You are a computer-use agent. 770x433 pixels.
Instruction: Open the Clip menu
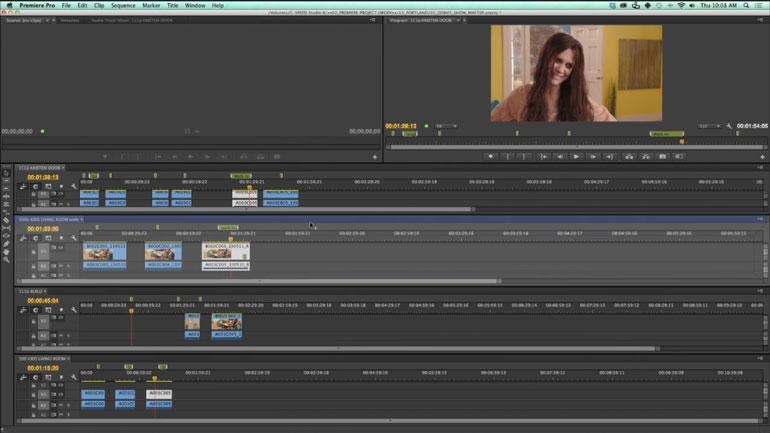[99, 5]
